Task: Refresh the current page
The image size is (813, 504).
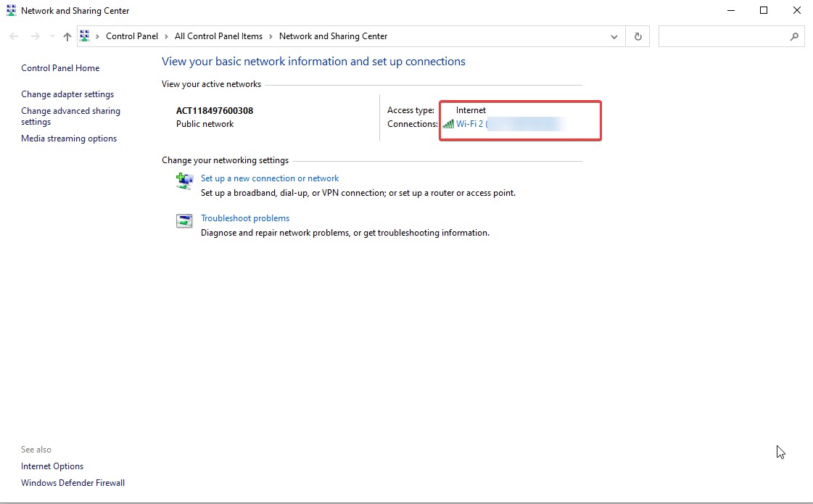Action: pos(637,36)
